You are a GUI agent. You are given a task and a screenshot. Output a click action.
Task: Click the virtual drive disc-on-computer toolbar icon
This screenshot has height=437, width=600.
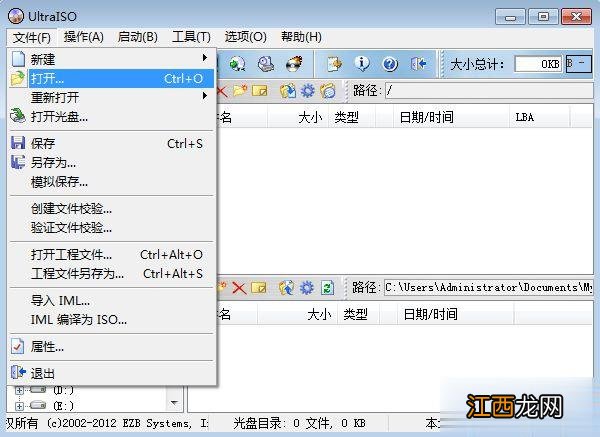click(x=266, y=64)
